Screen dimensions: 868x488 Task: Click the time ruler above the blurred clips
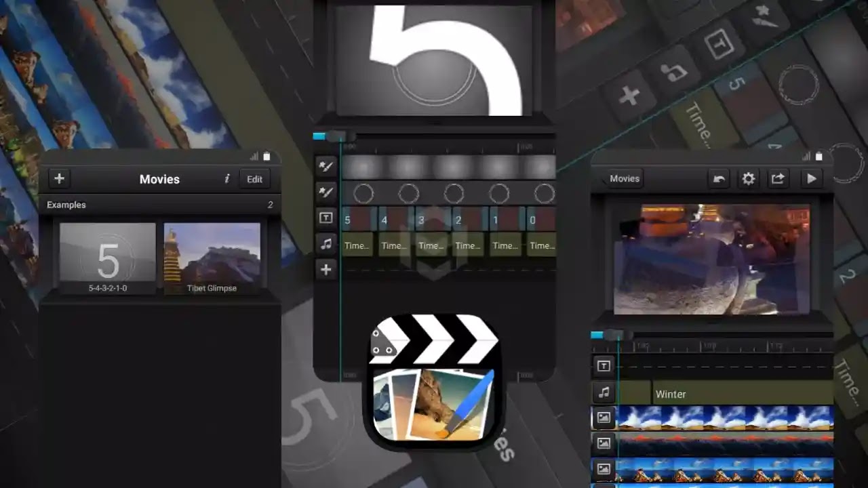click(x=448, y=146)
